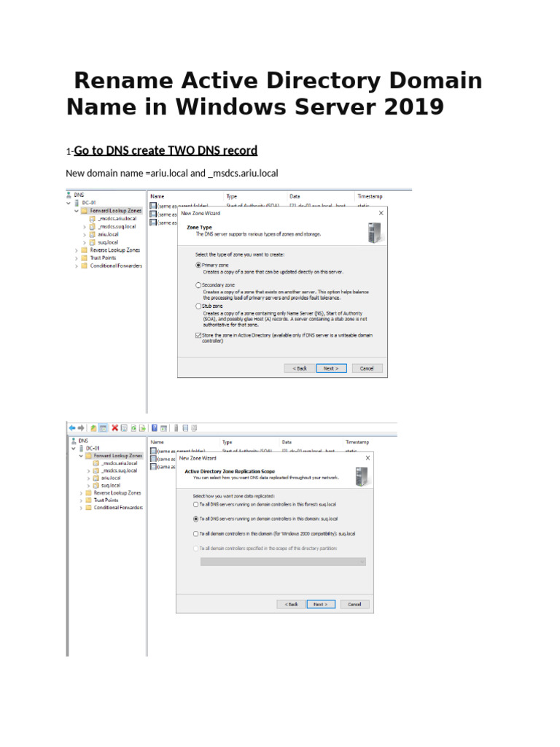Click Type column header behind Zone Type wizard
Image resolution: width=560 pixels, height=747 pixels.
231,196
